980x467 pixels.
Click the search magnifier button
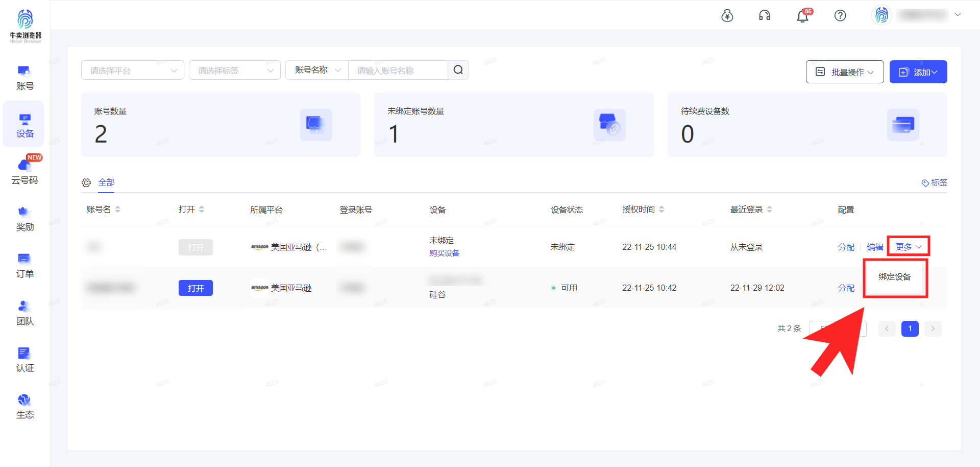(x=458, y=70)
